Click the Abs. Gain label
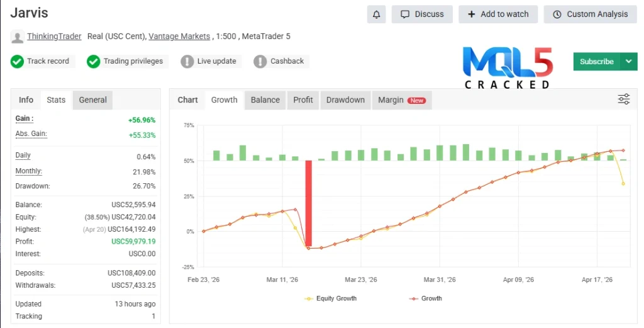 tap(31, 133)
